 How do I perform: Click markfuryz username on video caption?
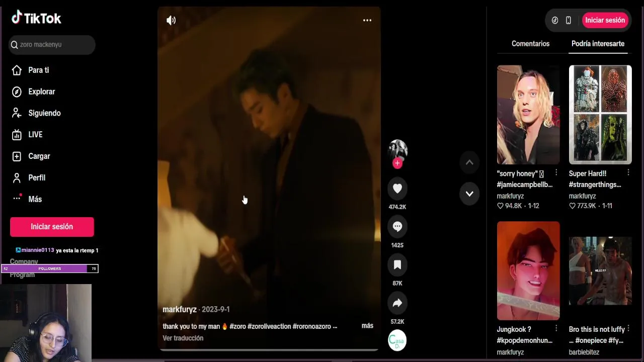(180, 310)
